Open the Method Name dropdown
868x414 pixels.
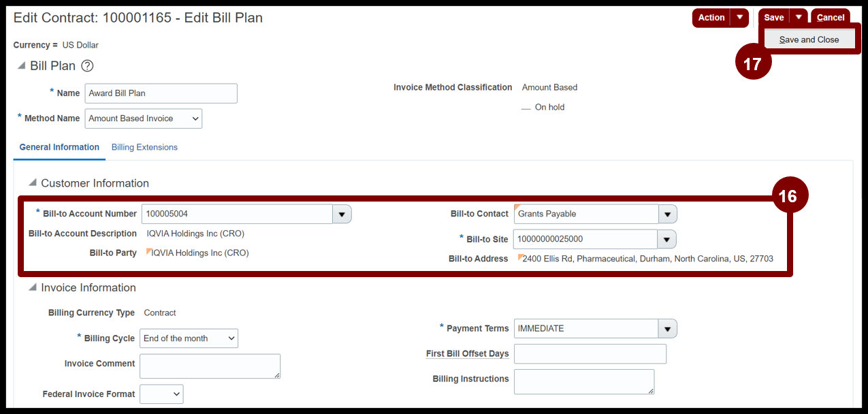pos(144,118)
